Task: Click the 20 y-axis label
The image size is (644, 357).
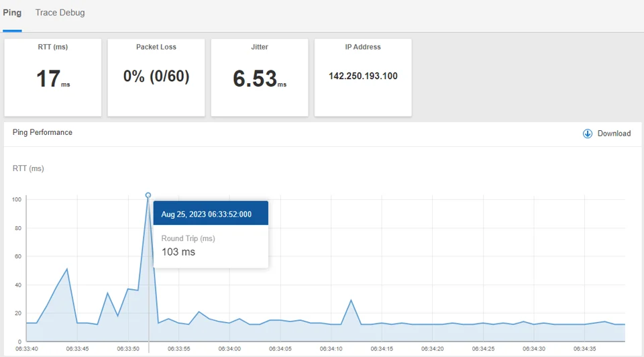Action: [18, 313]
